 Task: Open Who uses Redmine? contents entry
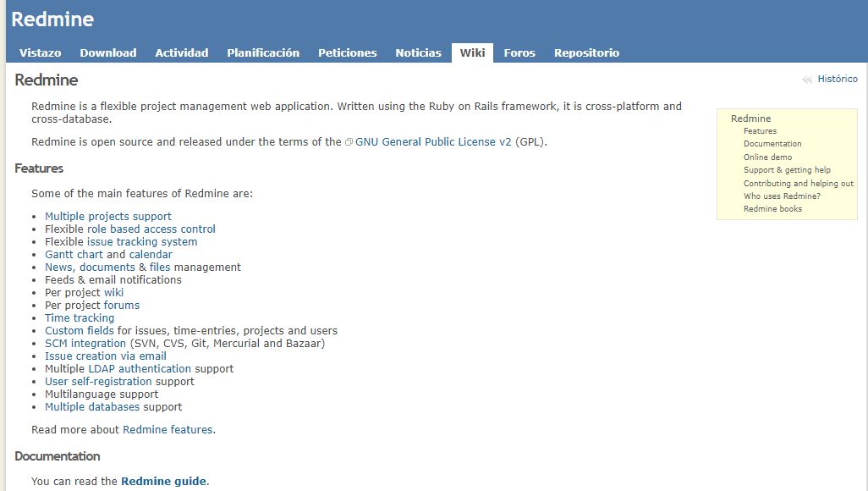click(782, 196)
